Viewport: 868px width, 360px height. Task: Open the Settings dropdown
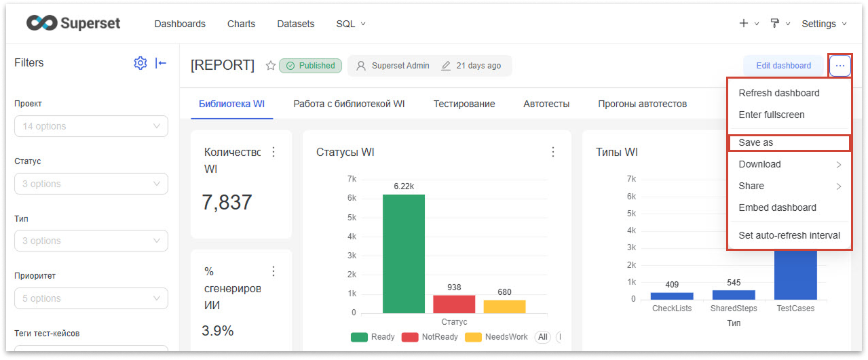824,24
